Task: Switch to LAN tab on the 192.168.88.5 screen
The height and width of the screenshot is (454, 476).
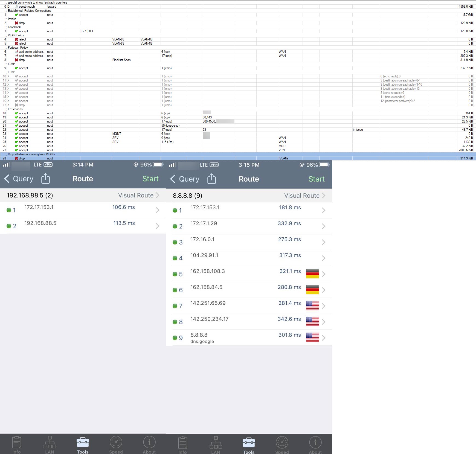Action: tap(50, 445)
